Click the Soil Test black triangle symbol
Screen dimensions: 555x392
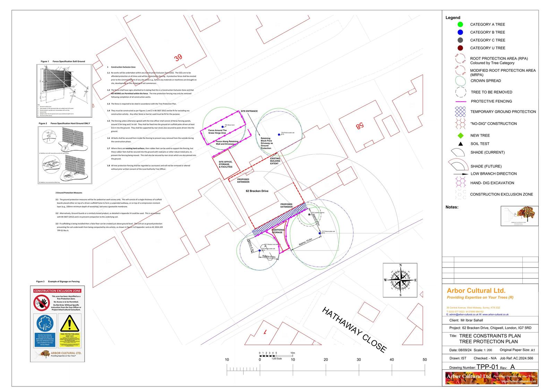tap(460, 144)
